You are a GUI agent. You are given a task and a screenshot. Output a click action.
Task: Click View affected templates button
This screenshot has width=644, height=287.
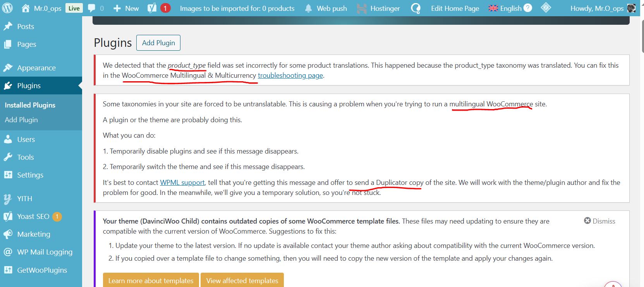click(x=242, y=280)
